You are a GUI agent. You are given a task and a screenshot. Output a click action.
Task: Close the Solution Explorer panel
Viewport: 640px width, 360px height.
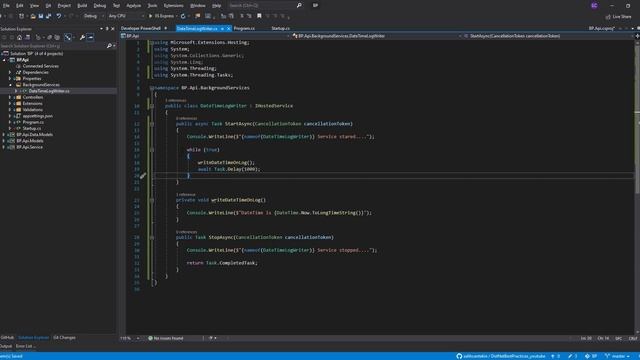(113, 29)
